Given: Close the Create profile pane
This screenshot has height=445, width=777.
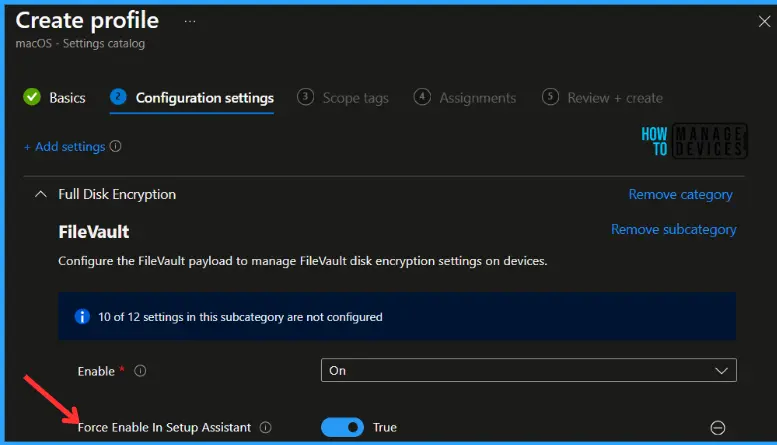Looking at the screenshot, I should [764, 21].
